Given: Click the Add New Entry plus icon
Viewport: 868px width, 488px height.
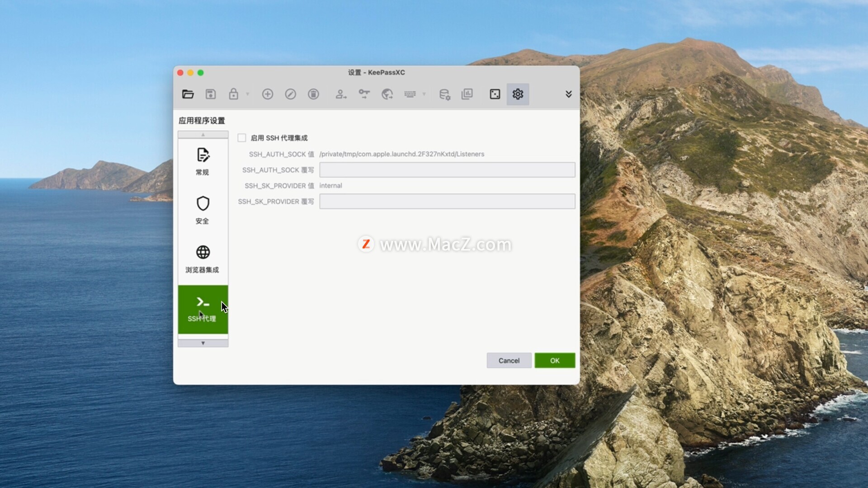Looking at the screenshot, I should point(267,94).
